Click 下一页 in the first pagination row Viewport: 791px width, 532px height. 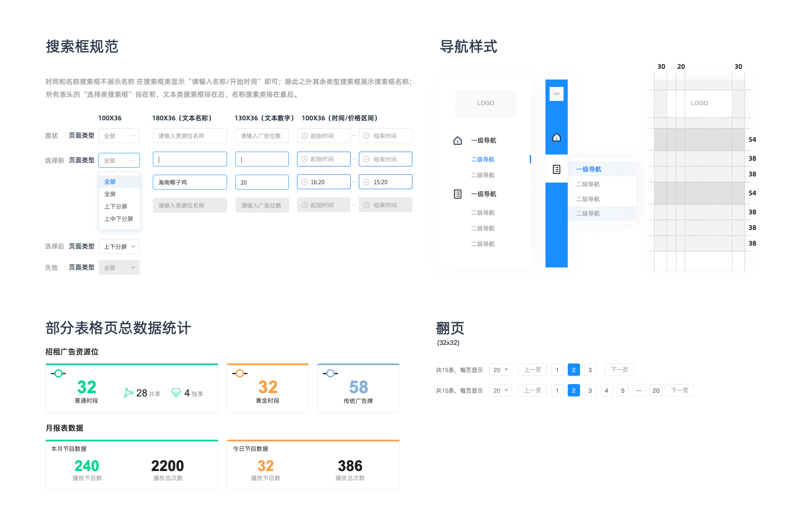click(x=619, y=370)
